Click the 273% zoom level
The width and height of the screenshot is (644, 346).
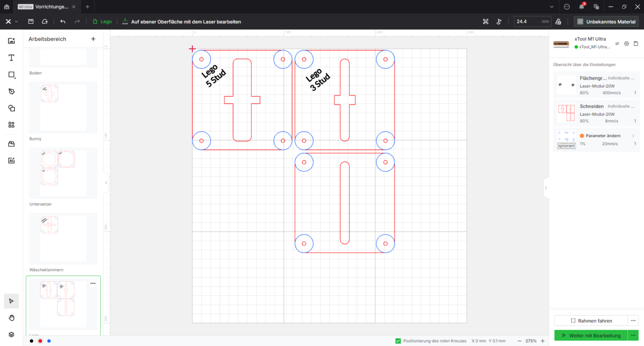coord(531,341)
